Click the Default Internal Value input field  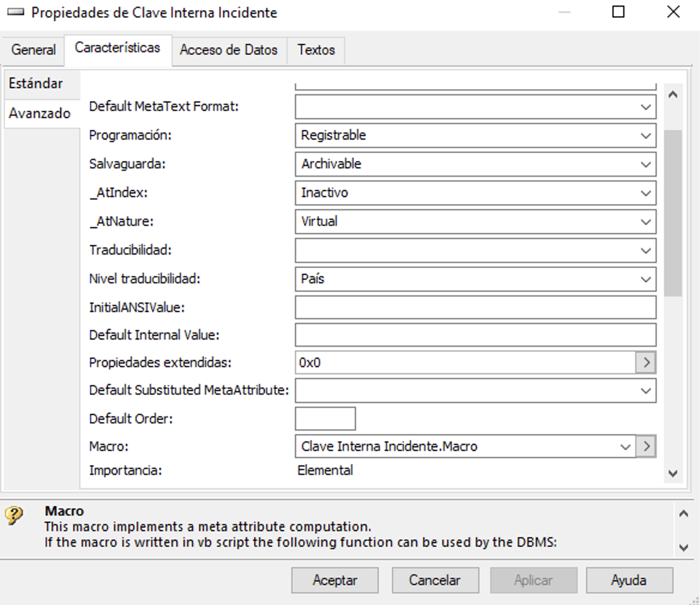click(475, 335)
